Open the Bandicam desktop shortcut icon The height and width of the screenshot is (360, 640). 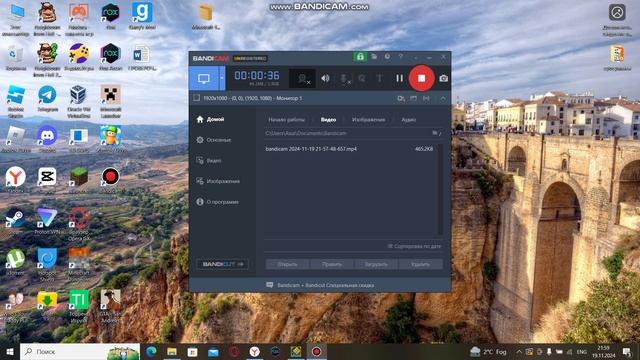[110, 180]
